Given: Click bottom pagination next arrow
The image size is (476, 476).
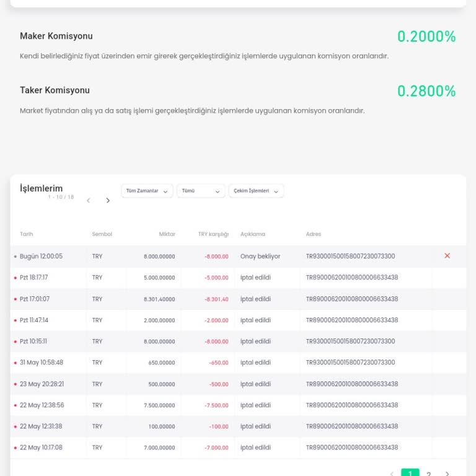Looking at the screenshot, I should 447,474.
